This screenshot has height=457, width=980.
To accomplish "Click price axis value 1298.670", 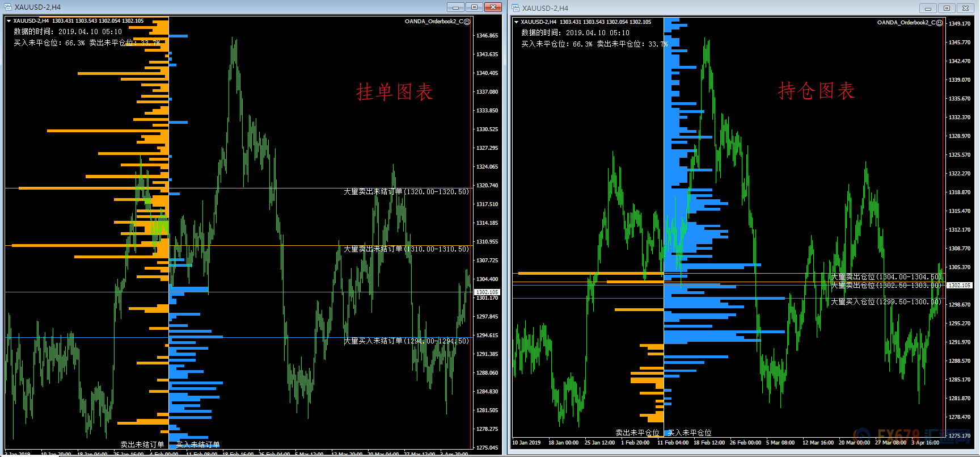I will [x=960, y=305].
